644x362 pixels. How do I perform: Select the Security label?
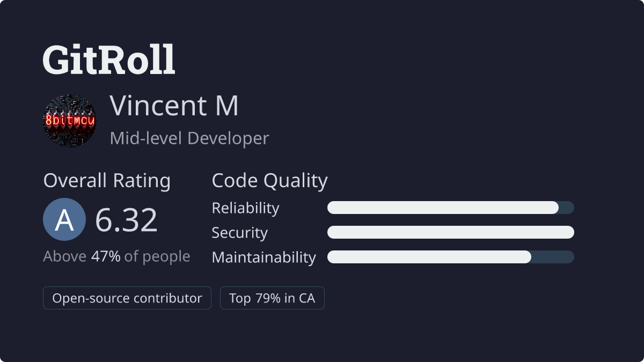pyautogui.click(x=239, y=233)
